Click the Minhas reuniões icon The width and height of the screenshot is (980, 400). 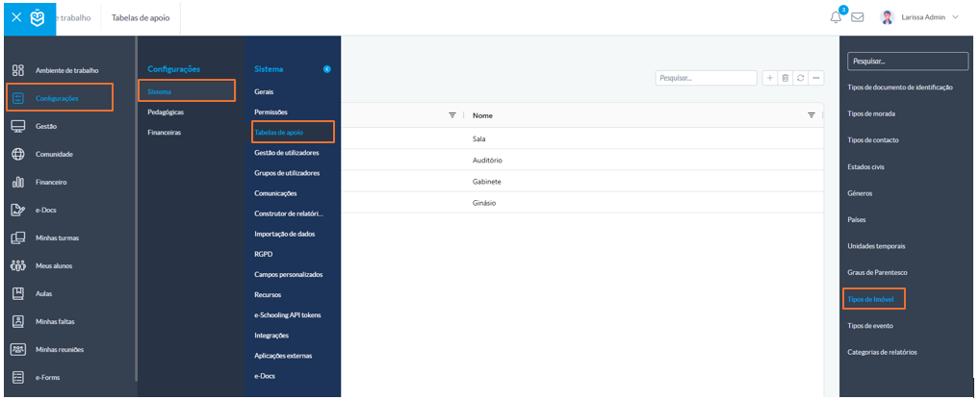coord(18,349)
